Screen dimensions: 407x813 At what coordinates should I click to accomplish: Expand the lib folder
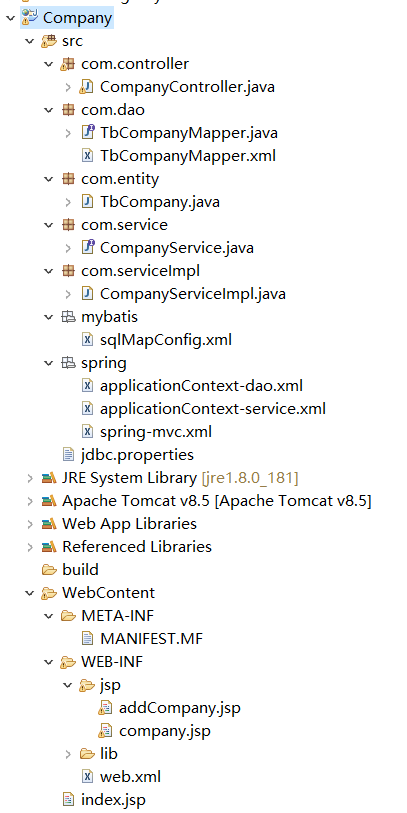(68, 753)
